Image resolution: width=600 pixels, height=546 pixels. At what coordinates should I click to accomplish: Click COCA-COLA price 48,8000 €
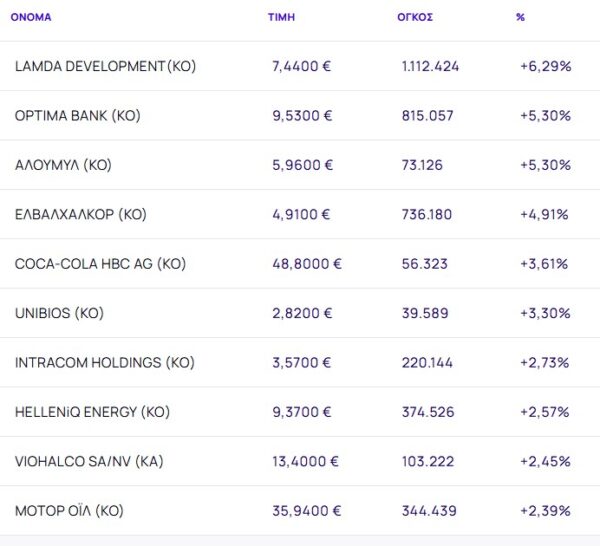(x=306, y=264)
